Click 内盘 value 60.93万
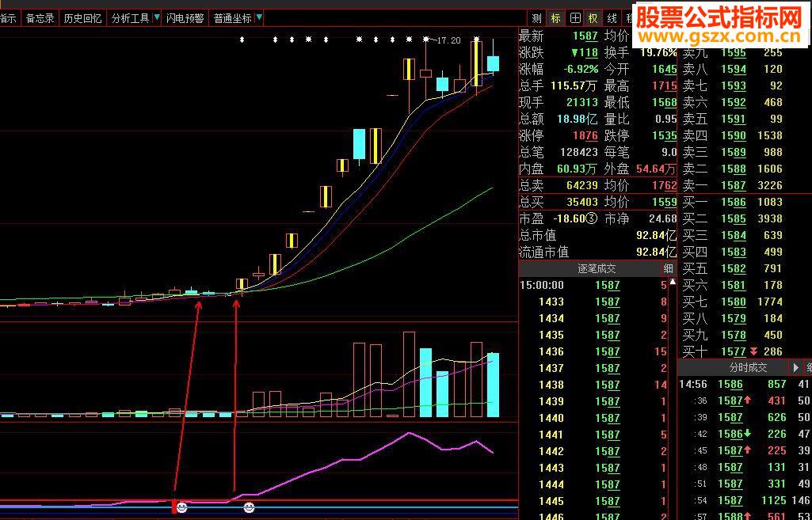 (x=576, y=169)
